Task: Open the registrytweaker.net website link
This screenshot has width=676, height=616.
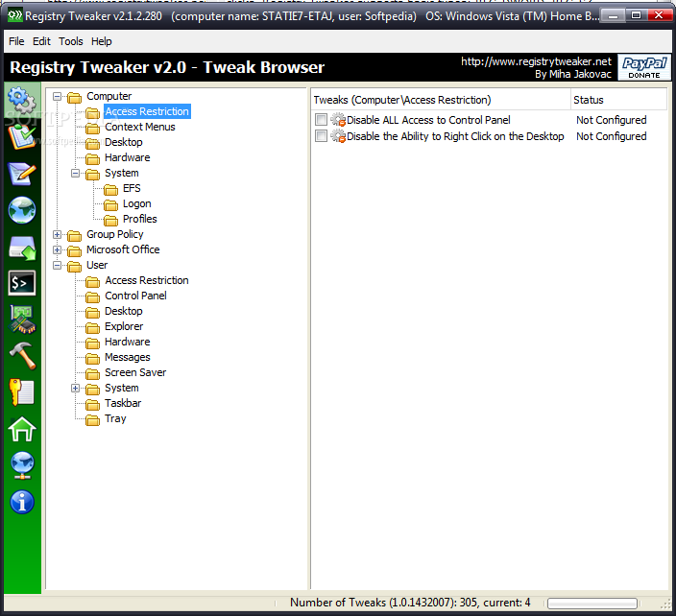Action: click(536, 61)
